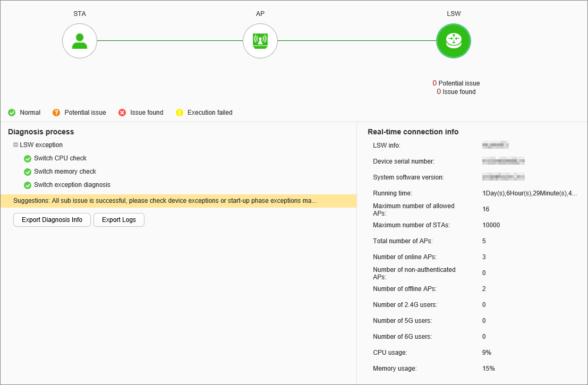The image size is (588, 385).
Task: Click the green LSW switch node icon
Action: 453,41
